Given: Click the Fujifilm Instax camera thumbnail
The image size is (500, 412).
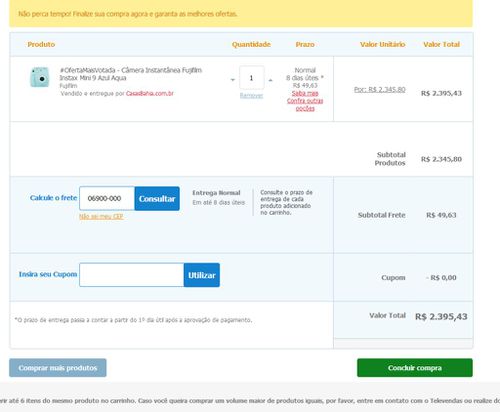Looking at the screenshot, I should point(40,77).
